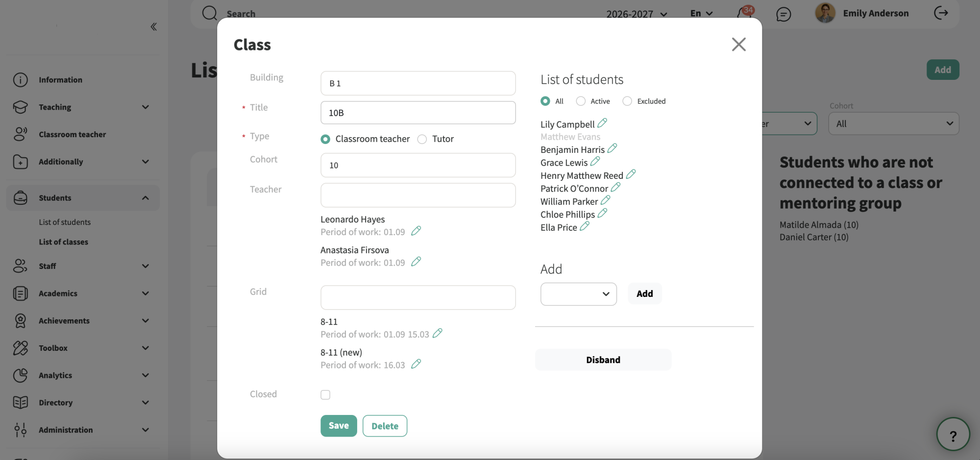This screenshot has height=460, width=980.
Task: Click the Title input field
Action: point(418,113)
